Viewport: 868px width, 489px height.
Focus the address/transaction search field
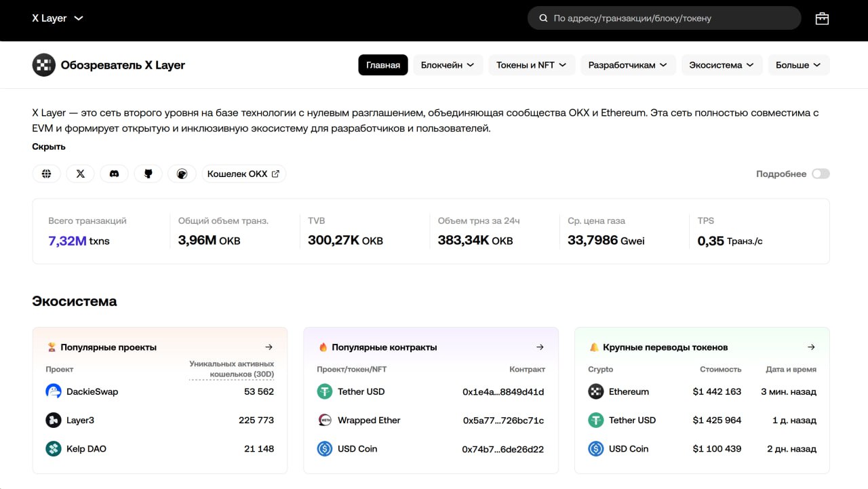665,18
